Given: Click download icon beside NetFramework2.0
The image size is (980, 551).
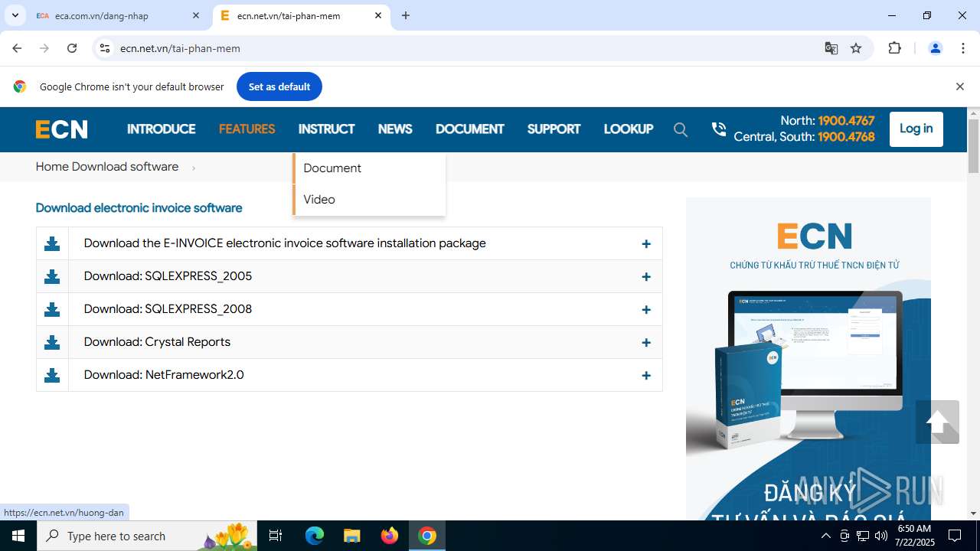Looking at the screenshot, I should click(x=52, y=375).
